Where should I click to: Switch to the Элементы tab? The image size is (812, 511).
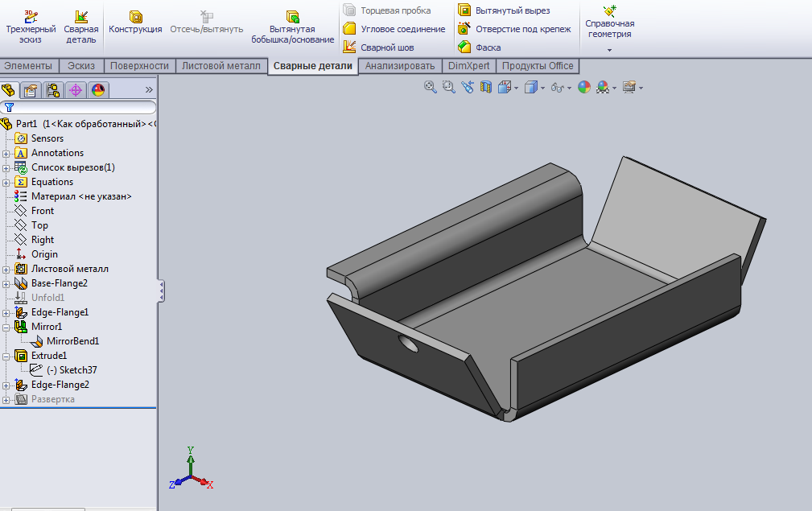coord(28,66)
